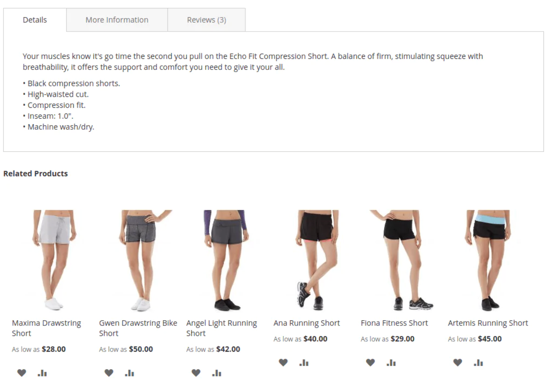Open the Ana Running Short product link
Image resolution: width=550 pixels, height=392 pixels.
(307, 323)
